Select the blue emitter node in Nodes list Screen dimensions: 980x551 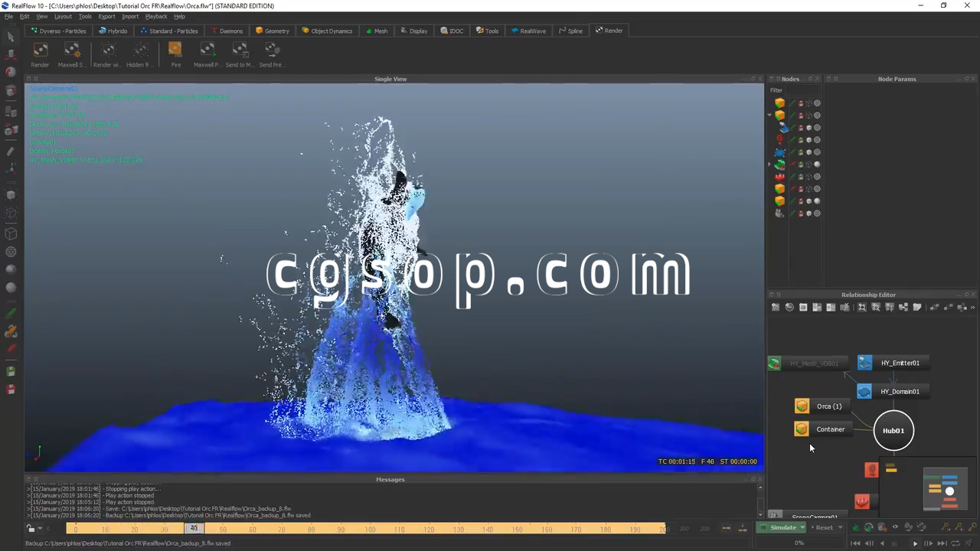click(x=782, y=128)
